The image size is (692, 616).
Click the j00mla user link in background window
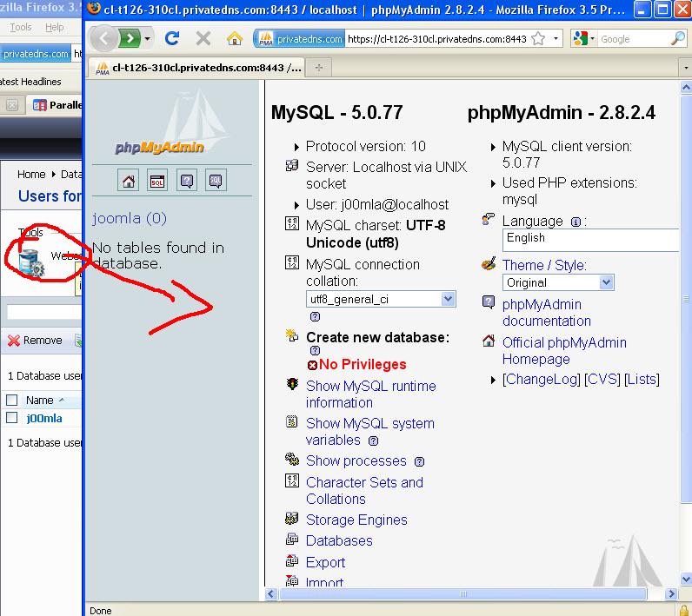click(x=44, y=419)
